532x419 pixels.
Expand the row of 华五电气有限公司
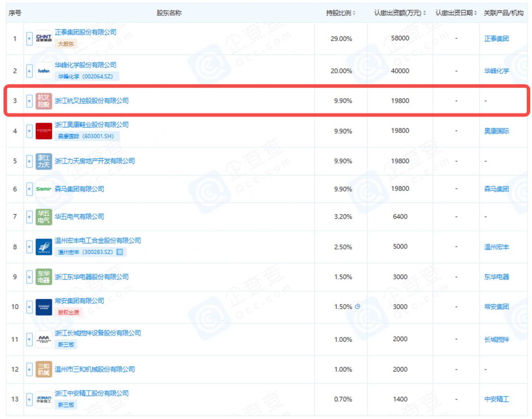(29, 217)
